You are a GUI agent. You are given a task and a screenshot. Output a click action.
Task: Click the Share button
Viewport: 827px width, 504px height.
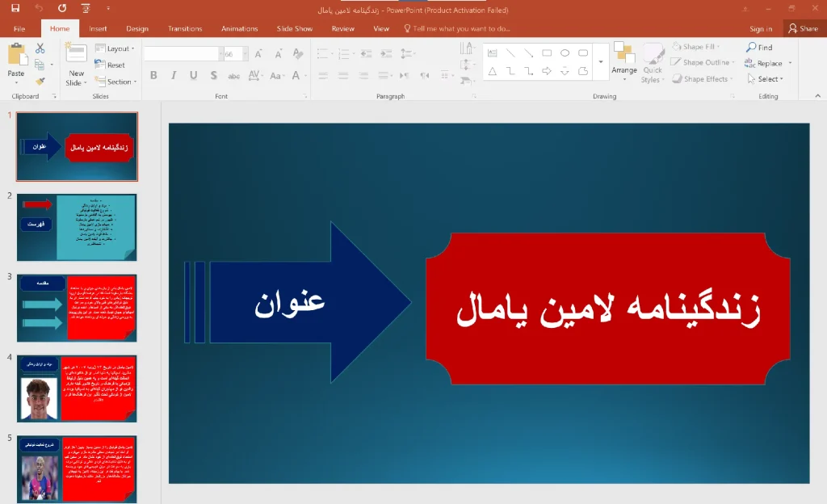(804, 28)
